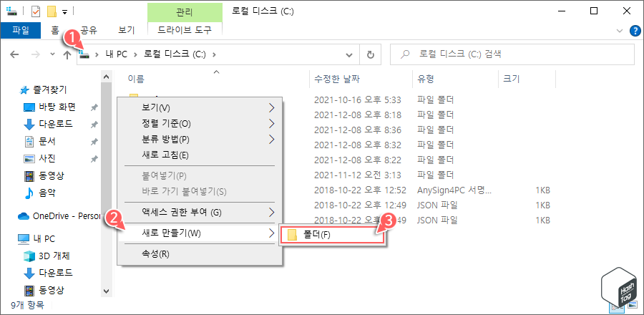Open 액세스 권한 부여 (G) submenu
This screenshot has width=644, height=315.
pos(200,213)
